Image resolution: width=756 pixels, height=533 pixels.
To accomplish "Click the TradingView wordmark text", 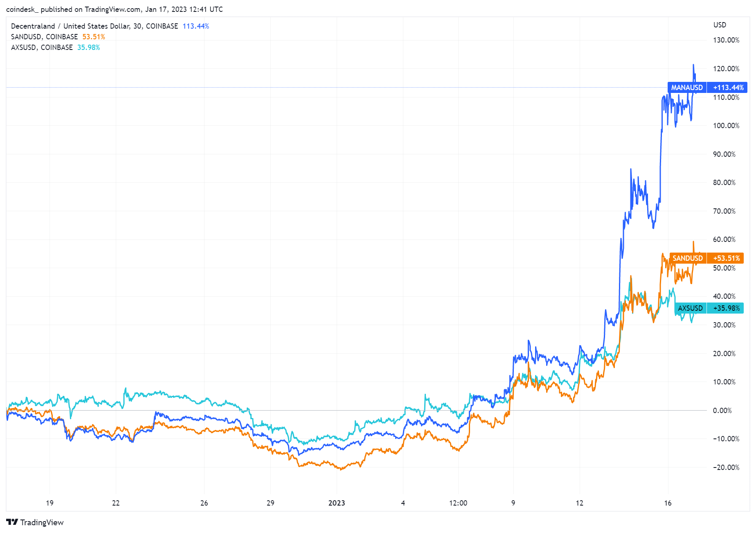I will 42,522.
